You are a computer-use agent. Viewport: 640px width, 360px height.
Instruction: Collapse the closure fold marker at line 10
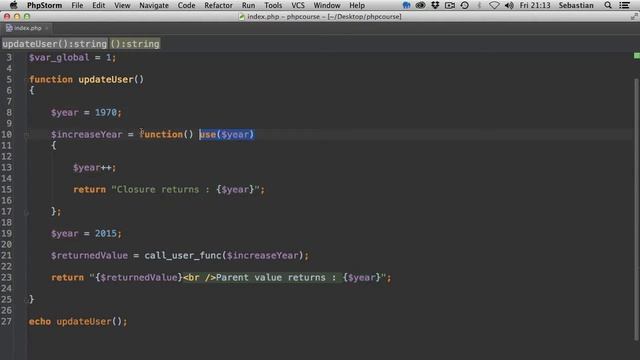coord(26,135)
